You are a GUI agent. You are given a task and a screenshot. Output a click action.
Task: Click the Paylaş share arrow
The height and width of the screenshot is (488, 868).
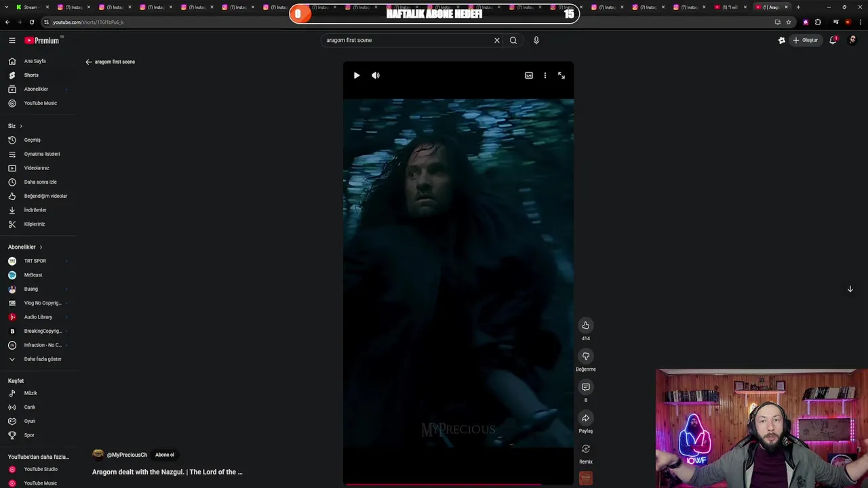(x=586, y=418)
